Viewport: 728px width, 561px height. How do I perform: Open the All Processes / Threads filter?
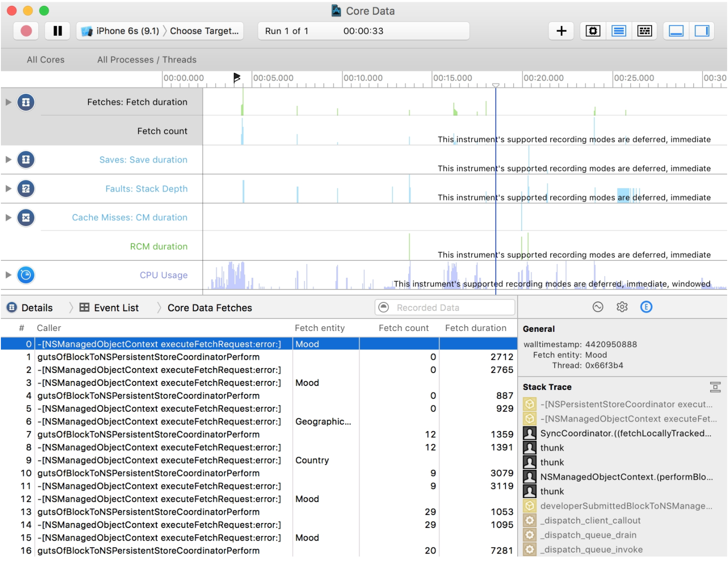(147, 59)
